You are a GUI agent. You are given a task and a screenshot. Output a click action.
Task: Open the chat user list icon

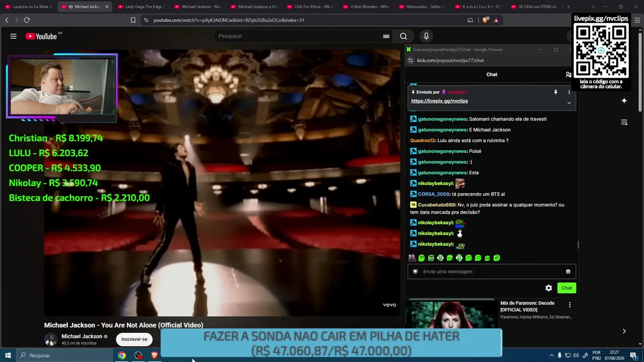click(x=569, y=74)
